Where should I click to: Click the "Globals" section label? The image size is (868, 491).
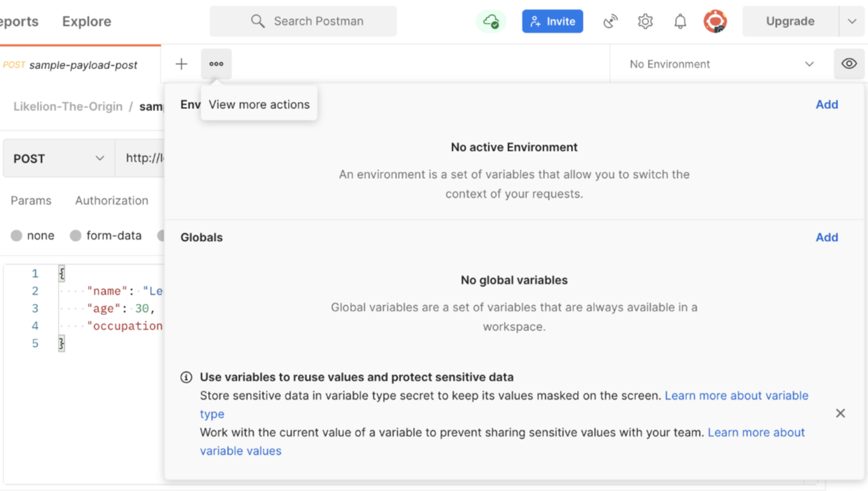point(201,237)
